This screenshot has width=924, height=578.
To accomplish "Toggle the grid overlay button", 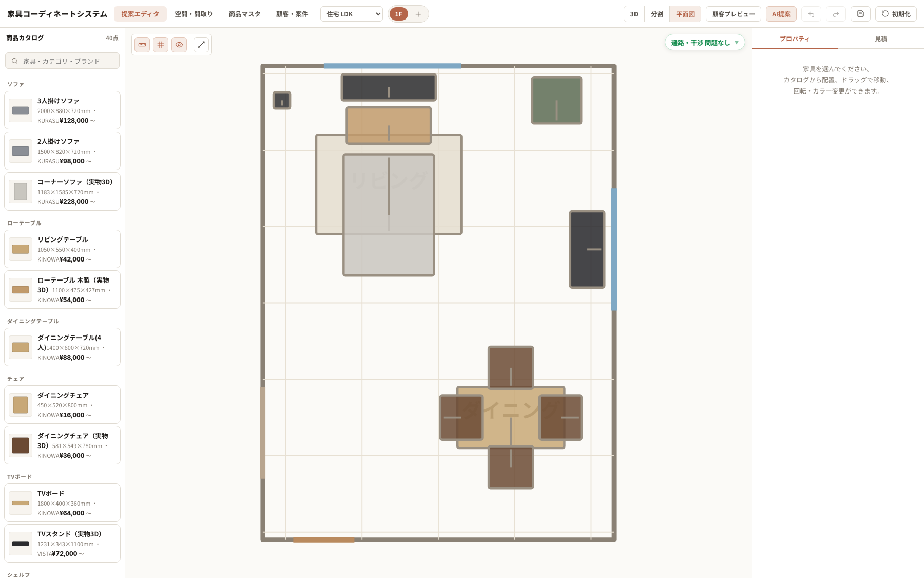I will click(161, 45).
